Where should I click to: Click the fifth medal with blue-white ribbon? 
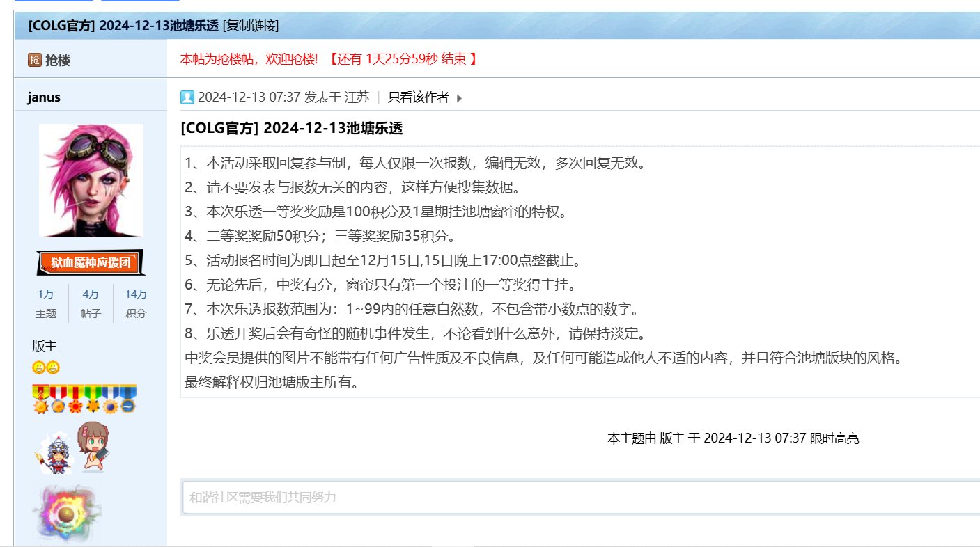(110, 399)
